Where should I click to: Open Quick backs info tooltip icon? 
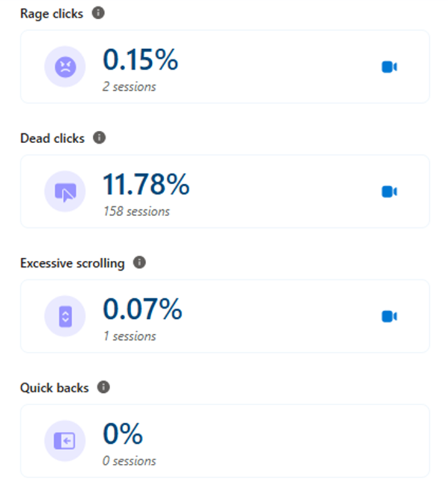tap(104, 387)
